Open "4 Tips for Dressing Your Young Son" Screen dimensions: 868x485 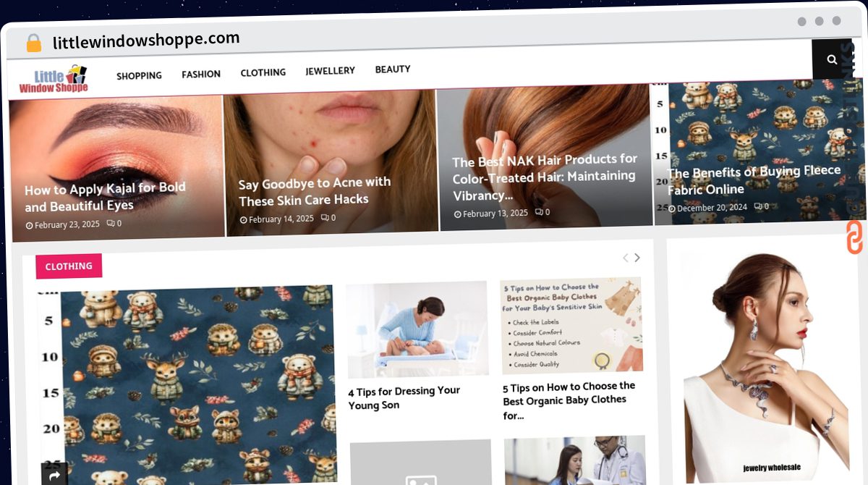point(404,397)
